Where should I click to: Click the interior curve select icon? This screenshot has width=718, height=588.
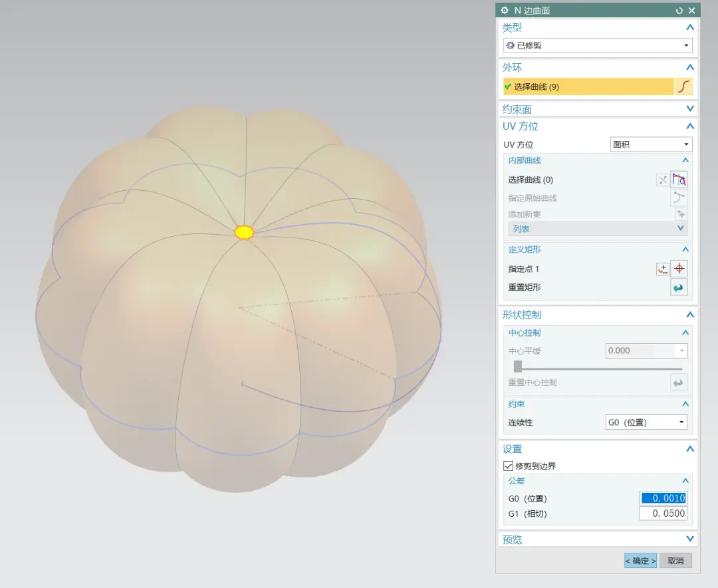pyautogui.click(x=679, y=180)
